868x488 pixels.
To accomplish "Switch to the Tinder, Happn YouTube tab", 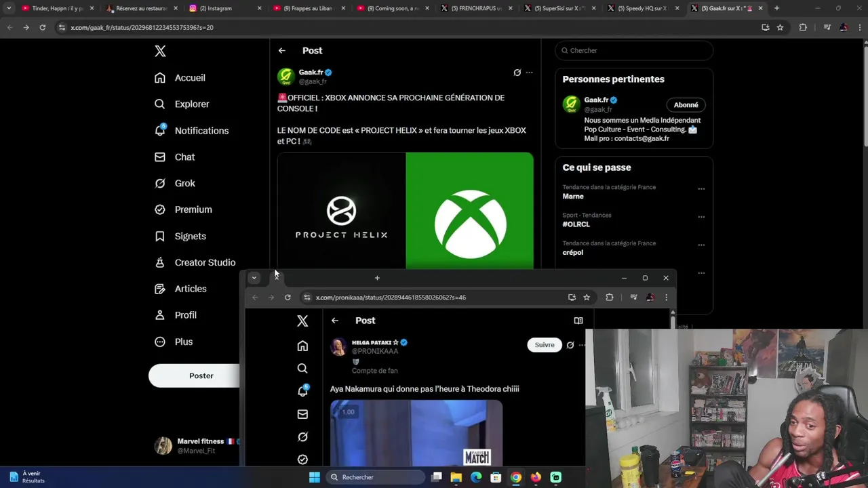I will [57, 8].
